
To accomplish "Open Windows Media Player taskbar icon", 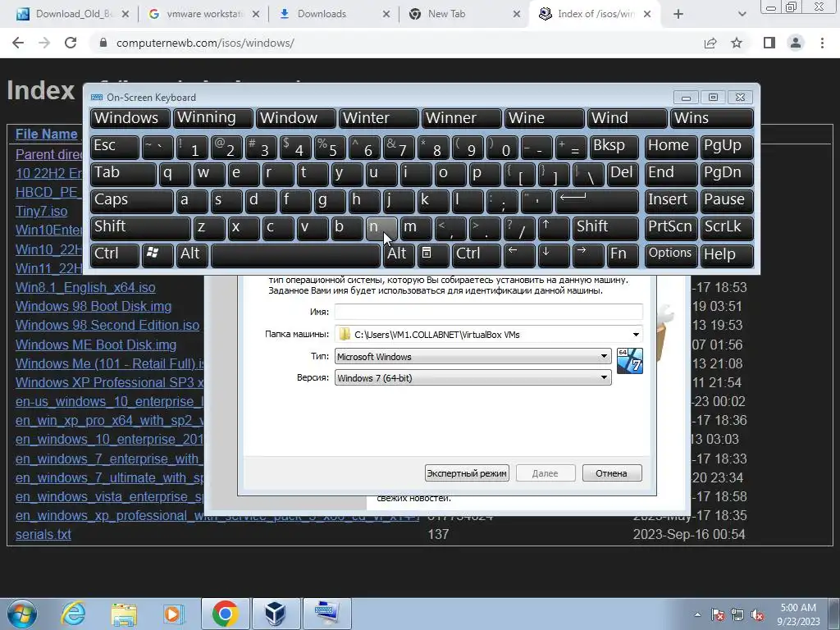I will tap(174, 614).
